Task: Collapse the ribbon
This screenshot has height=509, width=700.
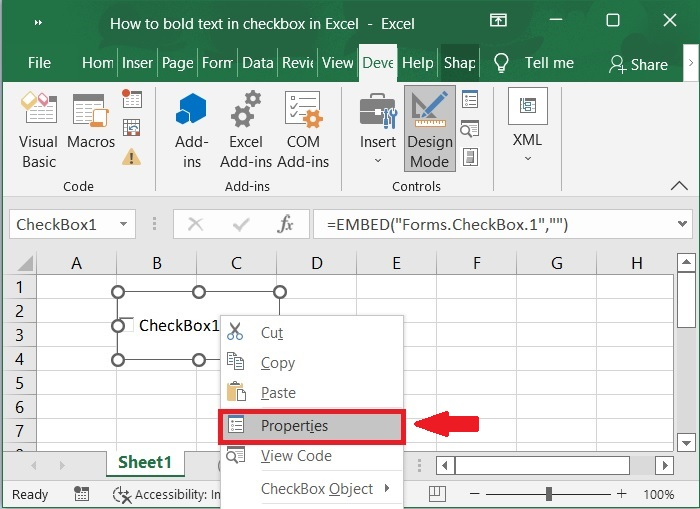Action: [x=680, y=186]
